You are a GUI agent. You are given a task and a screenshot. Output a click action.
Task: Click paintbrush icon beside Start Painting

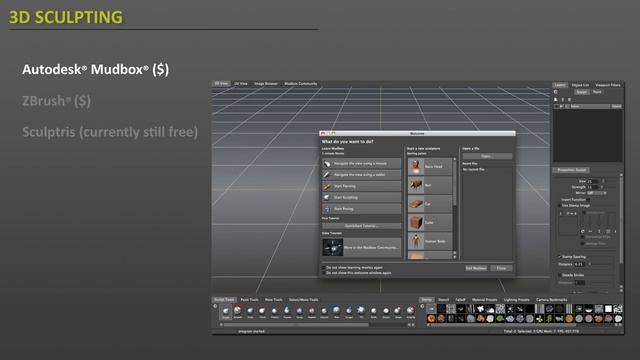click(327, 186)
